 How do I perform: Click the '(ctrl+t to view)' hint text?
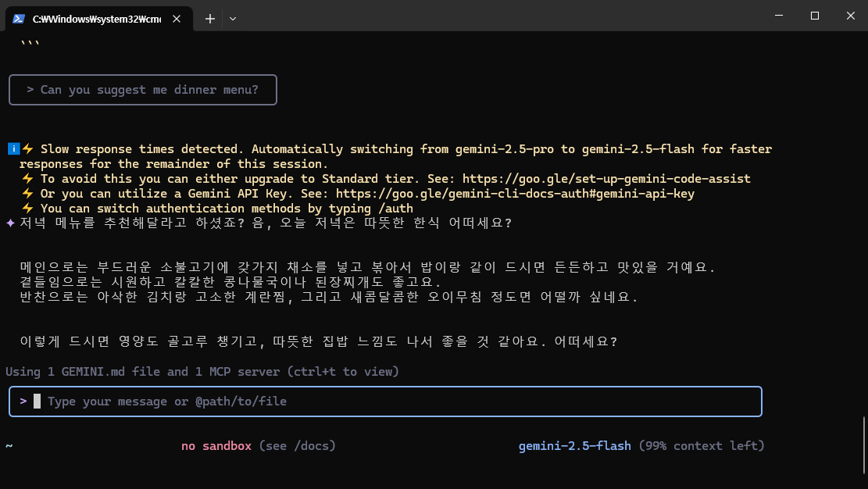pyautogui.click(x=343, y=372)
